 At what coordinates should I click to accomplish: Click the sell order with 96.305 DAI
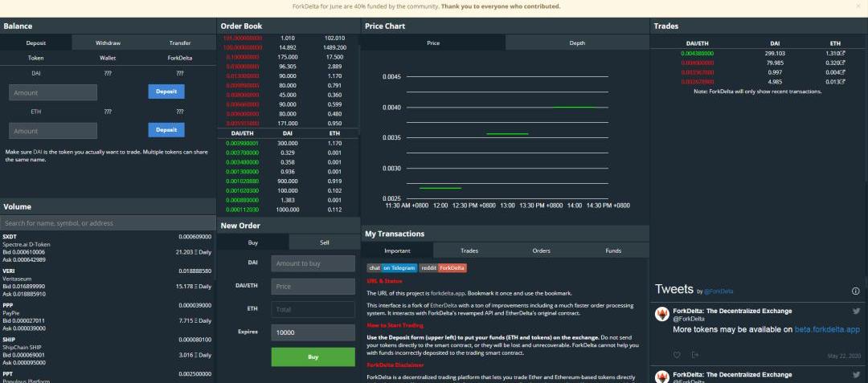click(x=288, y=67)
